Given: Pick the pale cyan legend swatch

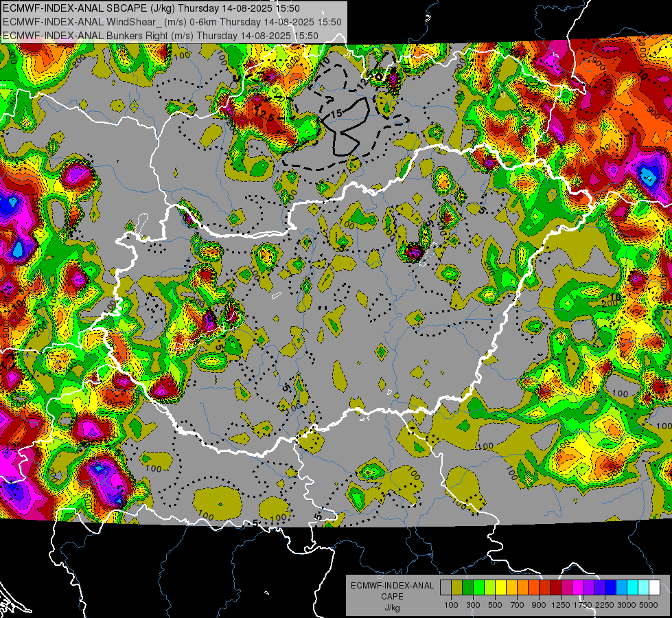Looking at the screenshot, I should [643, 587].
